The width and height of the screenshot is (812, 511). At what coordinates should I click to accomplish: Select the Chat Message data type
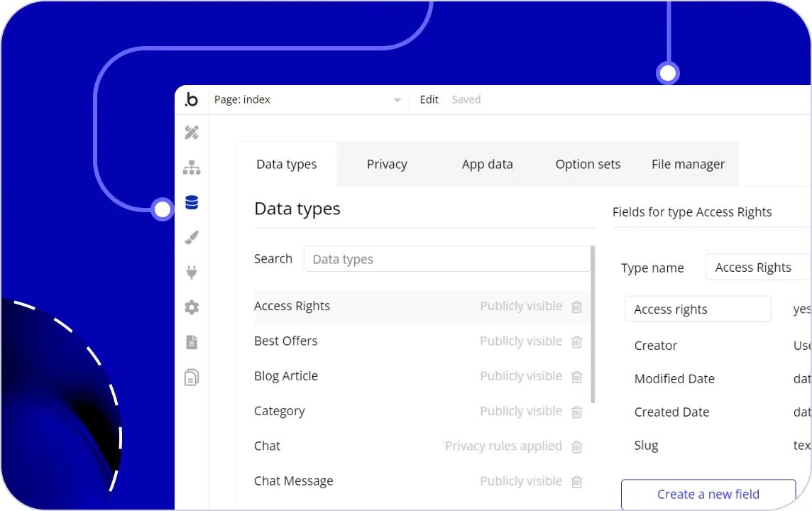click(x=422, y=481)
